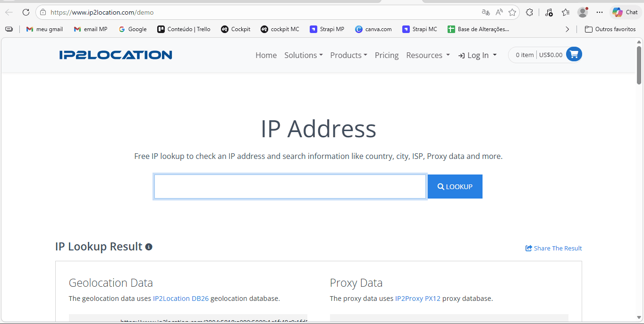This screenshot has height=324, width=644.
Task: Open Copilot Chat button
Action: pyautogui.click(x=625, y=12)
